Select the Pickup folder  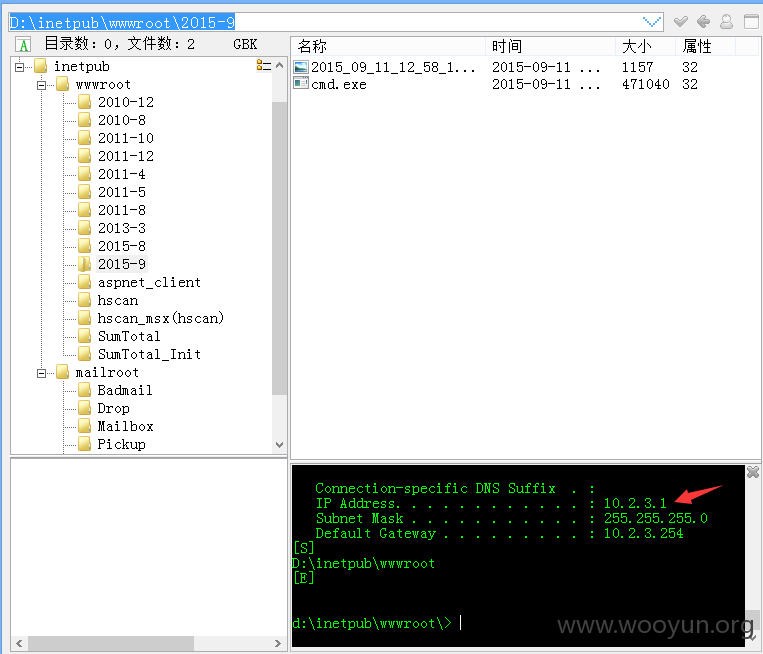click(x=121, y=444)
